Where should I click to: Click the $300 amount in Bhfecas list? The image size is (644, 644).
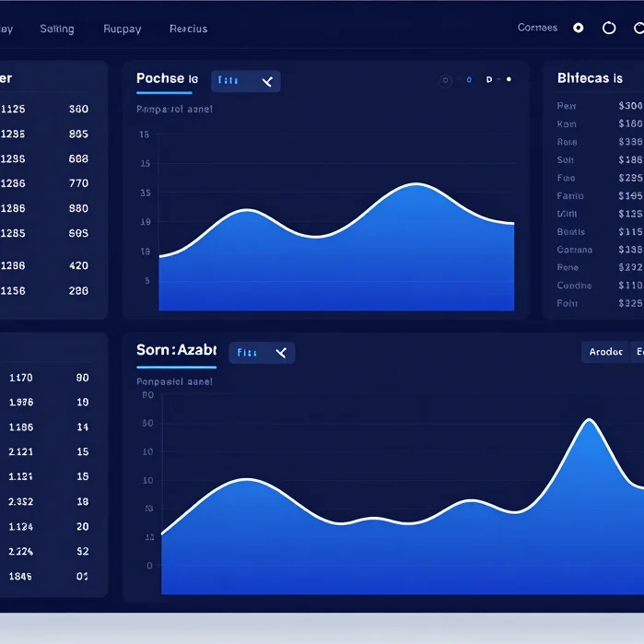[630, 106]
